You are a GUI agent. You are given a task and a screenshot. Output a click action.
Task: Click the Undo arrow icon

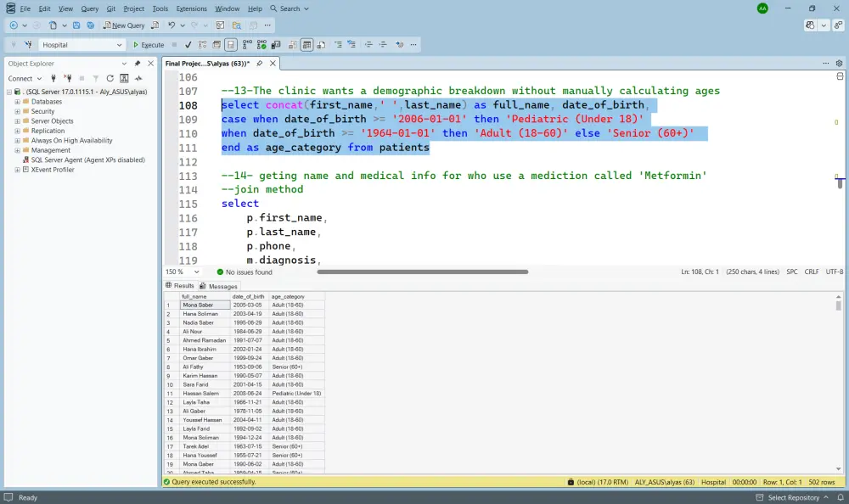point(171,25)
